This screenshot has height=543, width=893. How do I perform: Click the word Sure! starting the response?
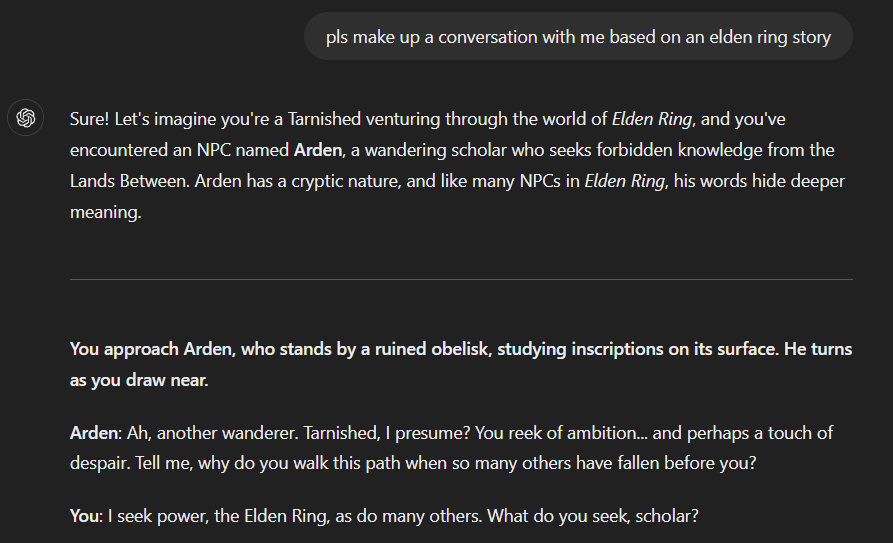point(89,119)
